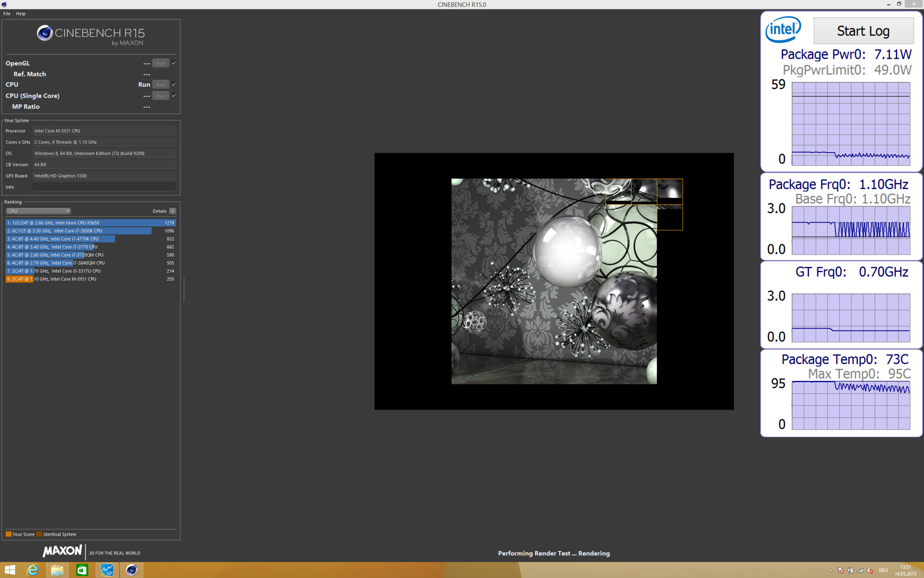Click the Info text field
Viewport: 924px width, 578px height.
tap(104, 187)
